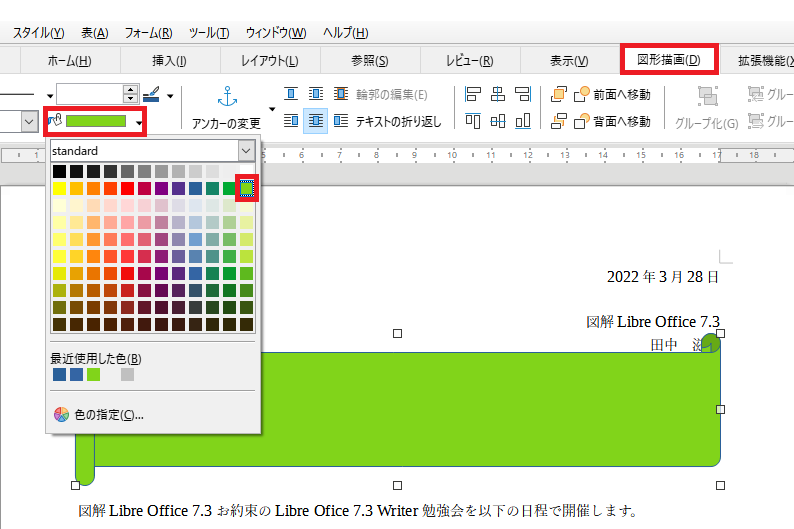Open the 表(A) menu

[95, 33]
